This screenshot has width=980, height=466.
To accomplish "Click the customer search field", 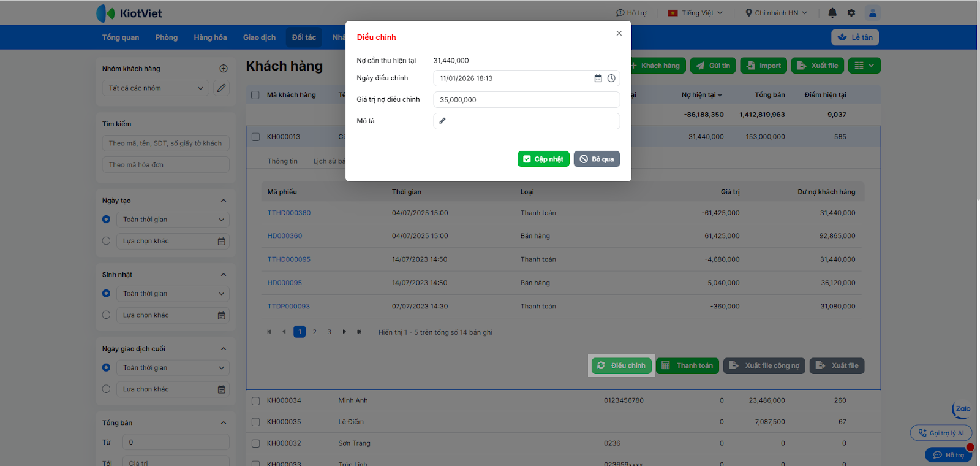I will tap(165, 143).
